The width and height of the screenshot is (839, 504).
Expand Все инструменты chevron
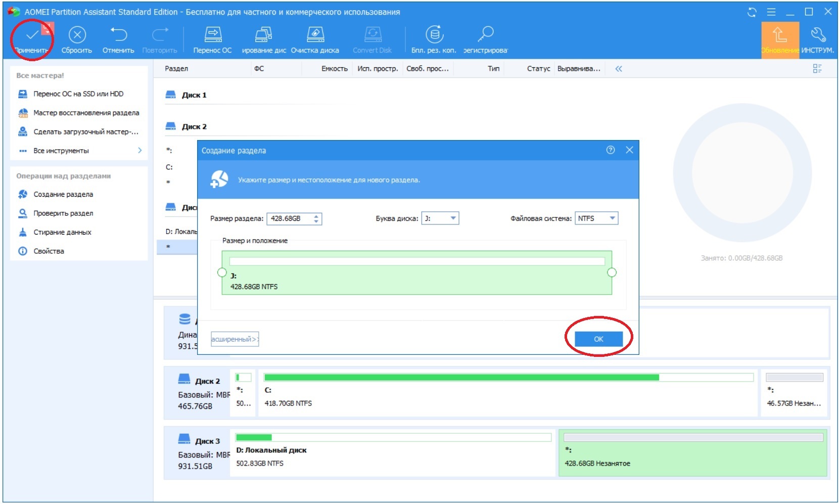click(140, 151)
